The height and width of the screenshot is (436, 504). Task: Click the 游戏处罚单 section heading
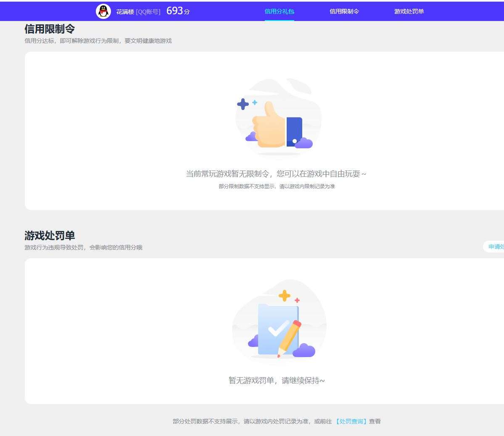pos(50,236)
